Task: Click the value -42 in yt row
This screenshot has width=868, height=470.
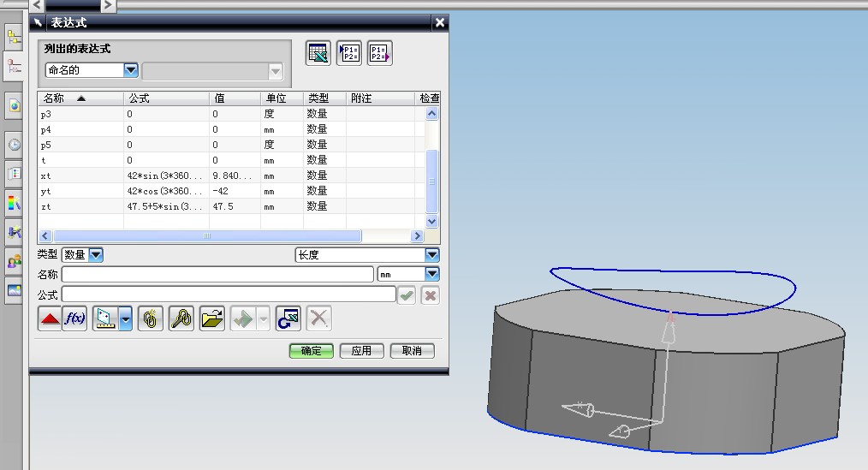Action: tap(220, 191)
